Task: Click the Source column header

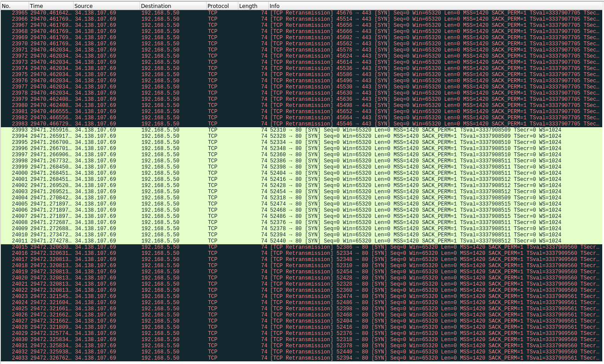Action: pyautogui.click(x=107, y=6)
